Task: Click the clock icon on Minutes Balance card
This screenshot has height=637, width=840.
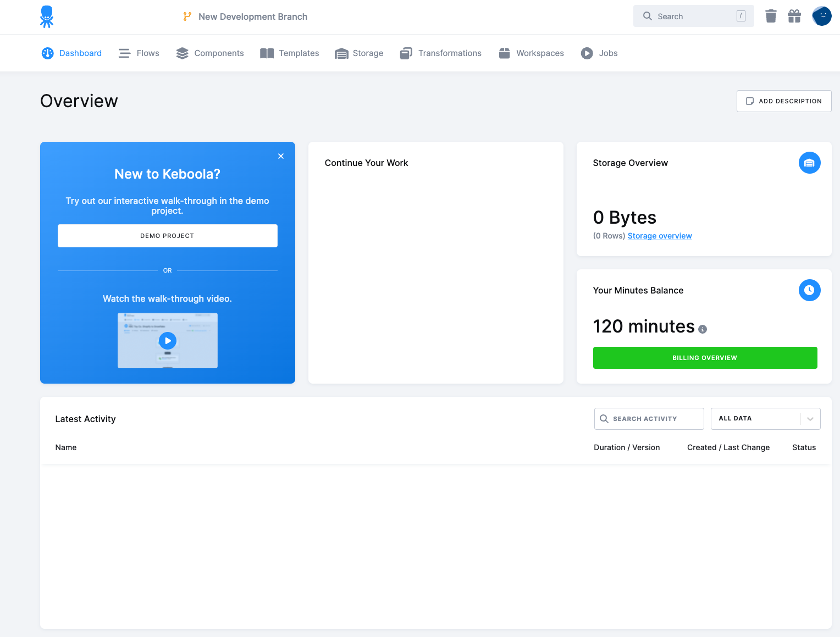Action: pyautogui.click(x=809, y=290)
